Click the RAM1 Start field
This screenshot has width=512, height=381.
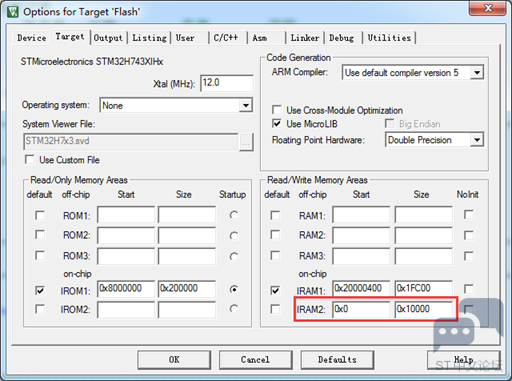tap(361, 215)
